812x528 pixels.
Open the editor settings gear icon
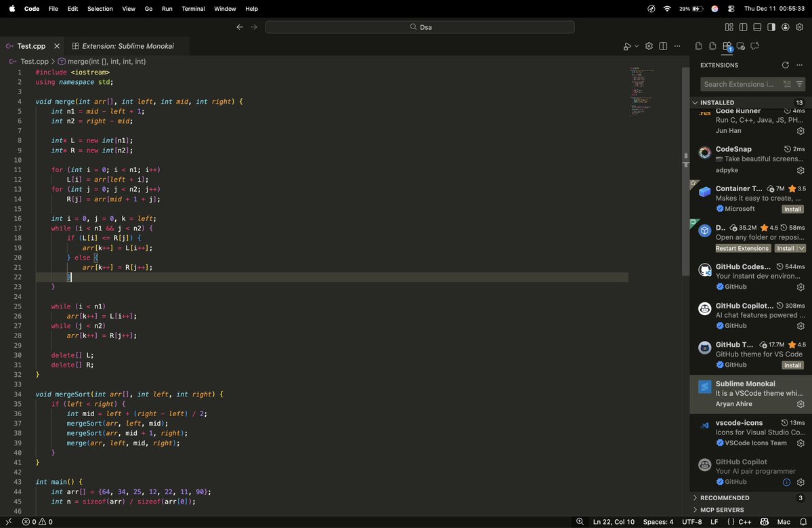(x=648, y=46)
